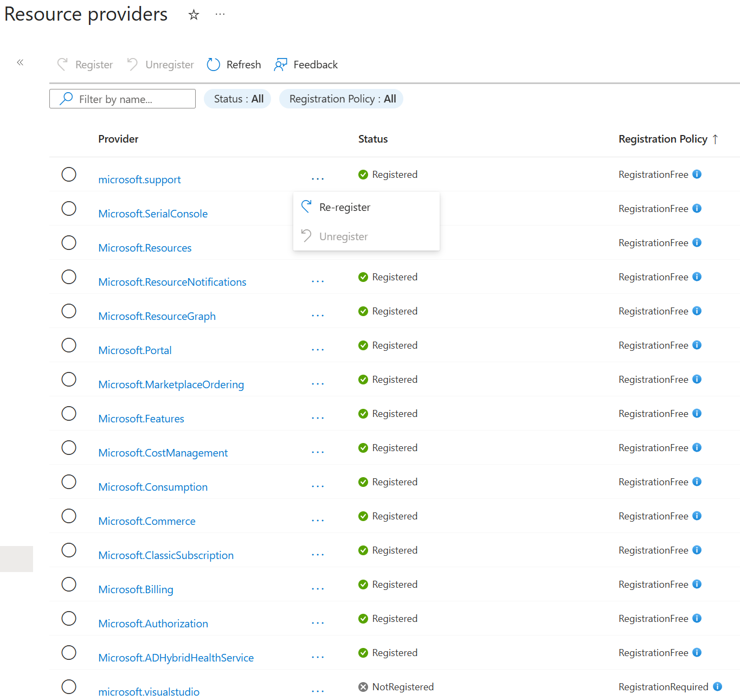Viewport: 740px width, 700px height.
Task: Choose Re-register from the context menu
Action: (x=345, y=207)
